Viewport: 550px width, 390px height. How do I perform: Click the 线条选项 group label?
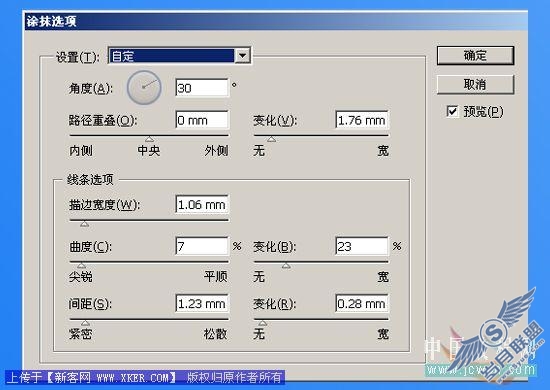[x=90, y=180]
